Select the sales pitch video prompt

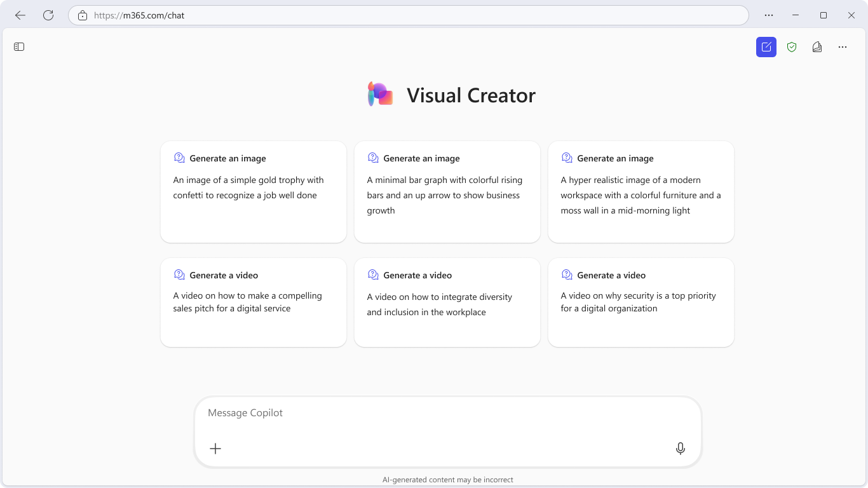coord(254,302)
